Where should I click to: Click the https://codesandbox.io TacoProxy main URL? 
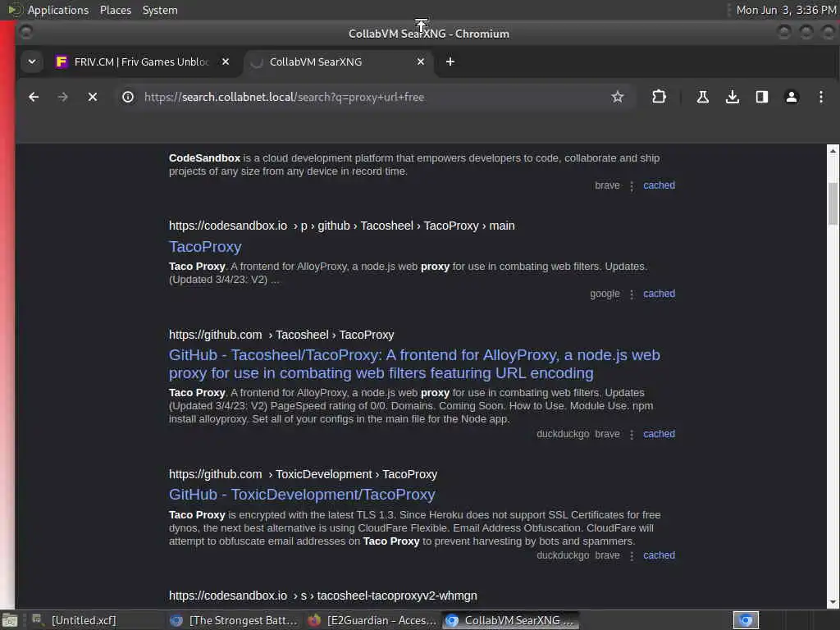click(342, 226)
